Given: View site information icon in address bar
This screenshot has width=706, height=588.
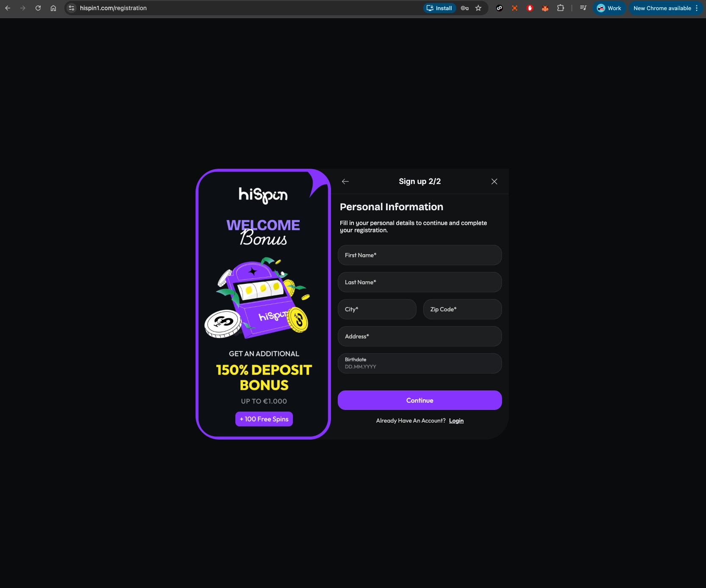Looking at the screenshot, I should pos(72,8).
